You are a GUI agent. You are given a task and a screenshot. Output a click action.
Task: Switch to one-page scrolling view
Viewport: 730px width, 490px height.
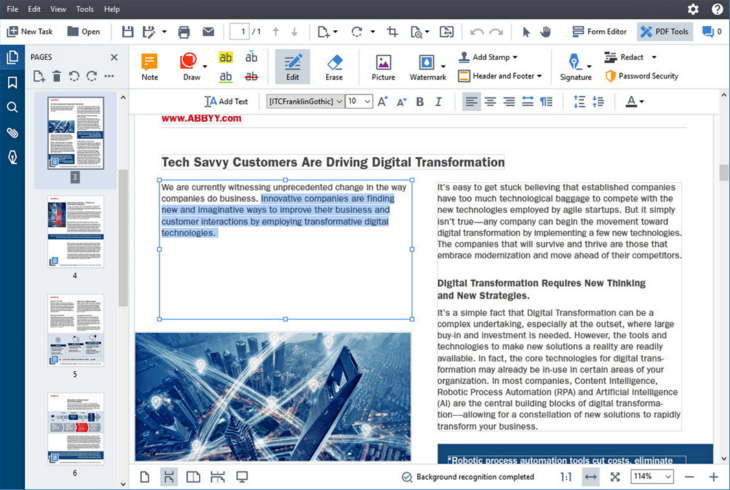[169, 476]
